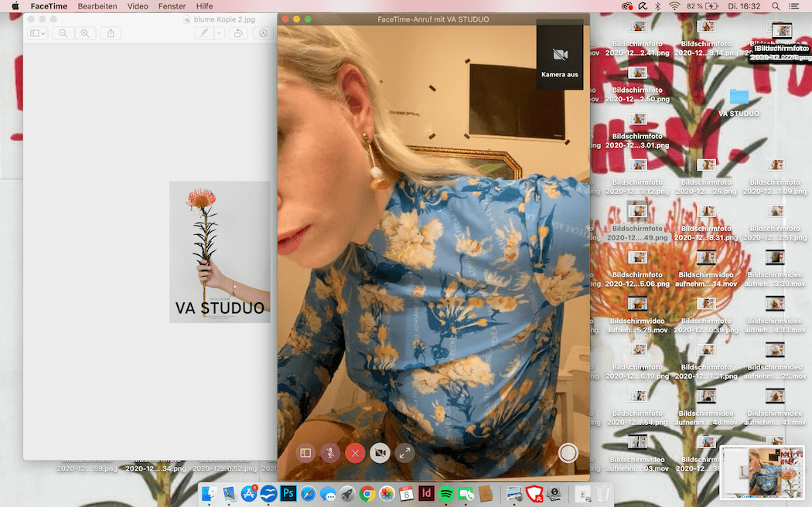The height and width of the screenshot is (507, 812).
Task: Rotate the image in the Preview toolbar
Action: 238,33
